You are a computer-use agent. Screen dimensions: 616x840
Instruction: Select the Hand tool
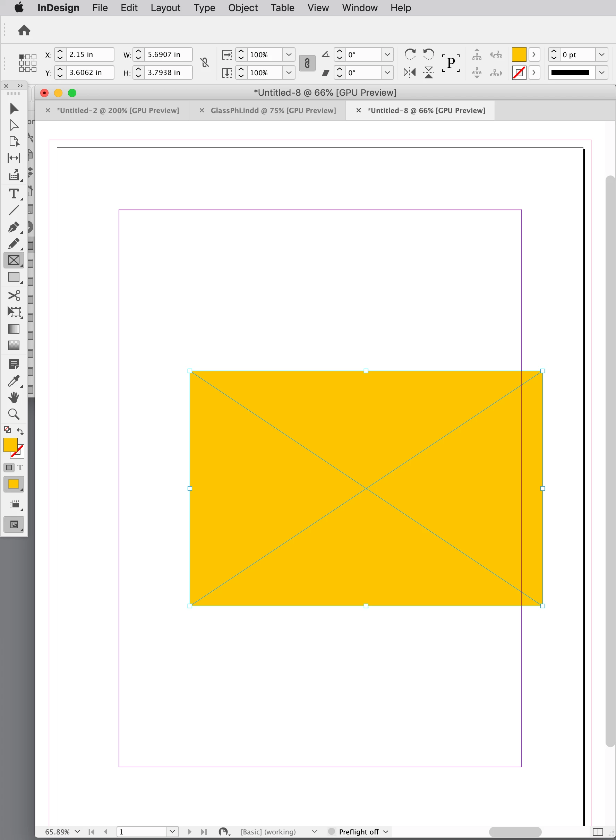click(x=14, y=397)
